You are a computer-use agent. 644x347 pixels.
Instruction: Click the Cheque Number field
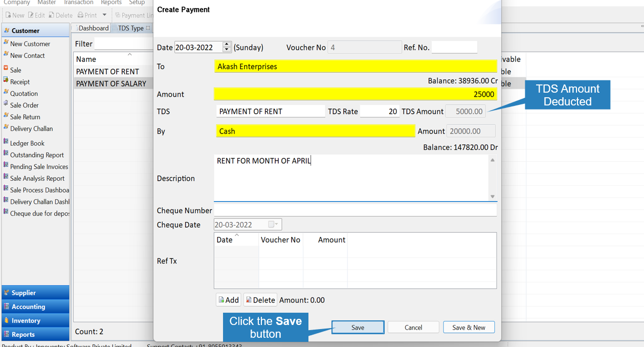tap(356, 210)
